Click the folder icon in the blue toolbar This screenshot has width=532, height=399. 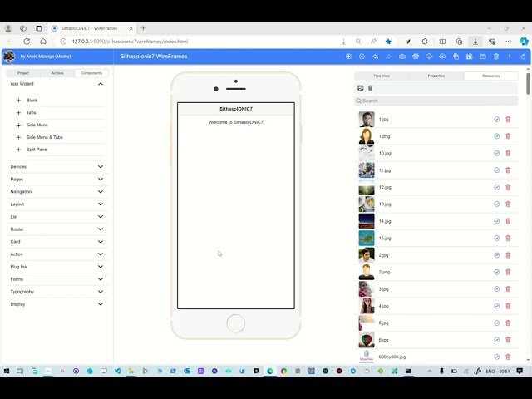point(483,57)
